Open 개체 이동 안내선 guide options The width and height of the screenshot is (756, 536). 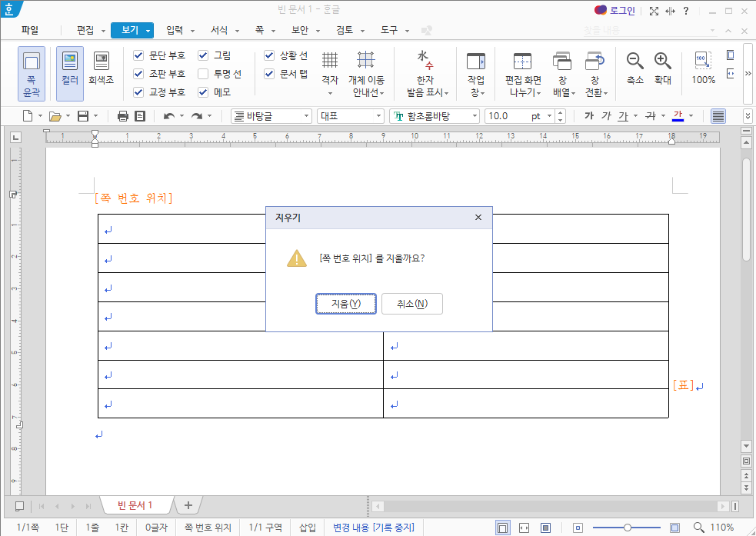click(366, 73)
